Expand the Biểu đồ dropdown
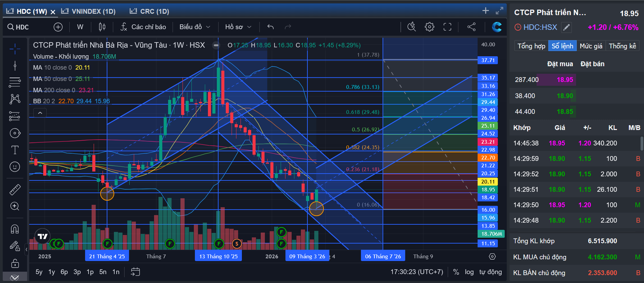Screen dimensions: 644x283 click(x=195, y=27)
